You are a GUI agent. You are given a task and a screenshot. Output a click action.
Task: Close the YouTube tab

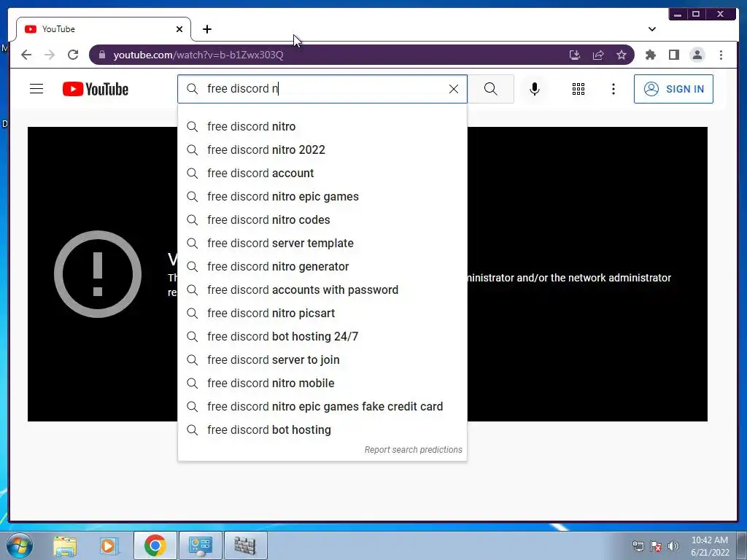179,29
